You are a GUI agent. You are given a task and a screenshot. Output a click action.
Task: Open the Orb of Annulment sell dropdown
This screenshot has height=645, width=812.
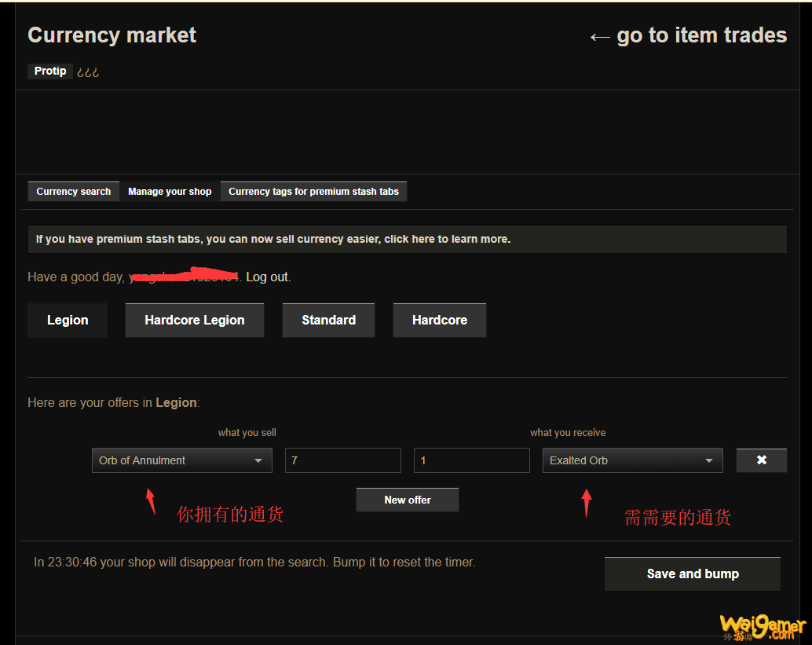point(181,460)
